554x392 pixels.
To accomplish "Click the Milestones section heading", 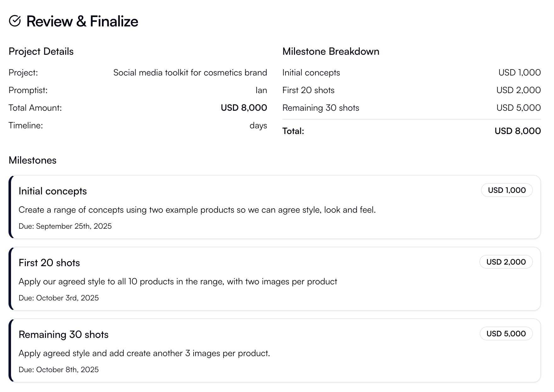I will [x=32, y=160].
